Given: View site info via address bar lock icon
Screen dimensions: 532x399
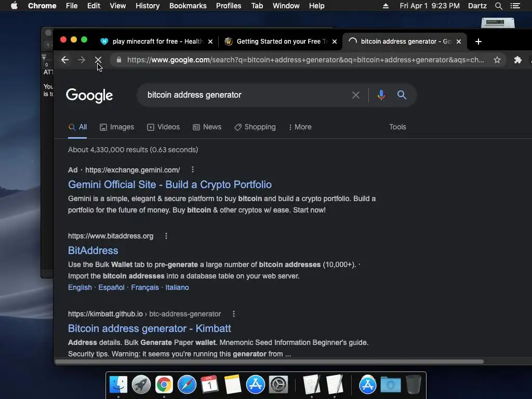Looking at the screenshot, I should [119, 60].
